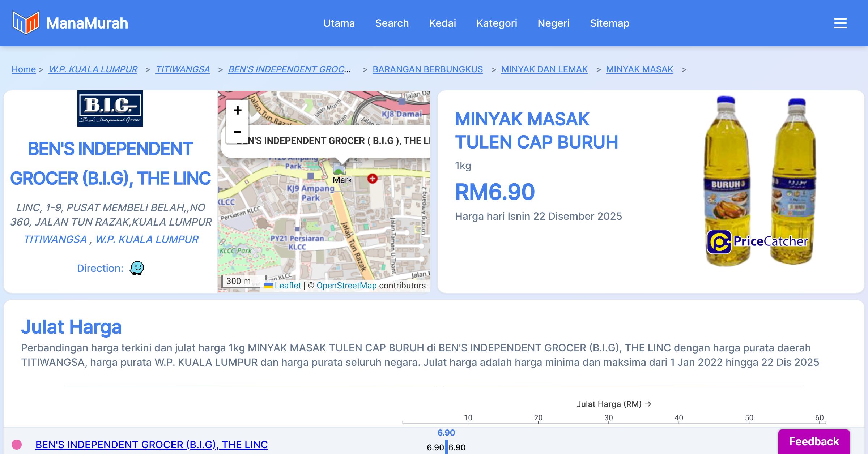Viewport: 868px width, 454px height.
Task: Open the hamburger menu icon
Action: 840,23
